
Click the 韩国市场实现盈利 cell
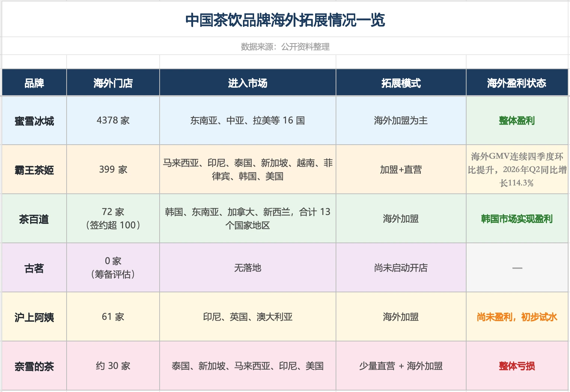click(x=517, y=219)
